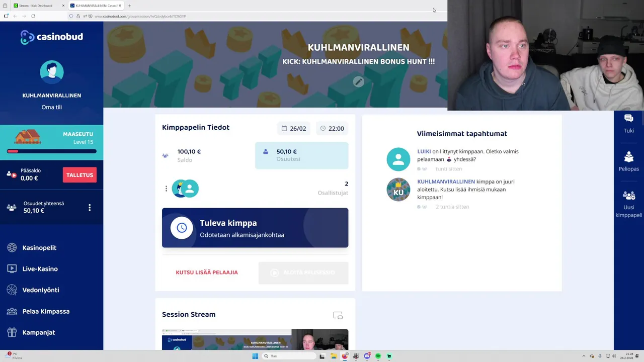Open the Windows Start menu
Viewport: 644px width, 362px height.
tap(255, 356)
